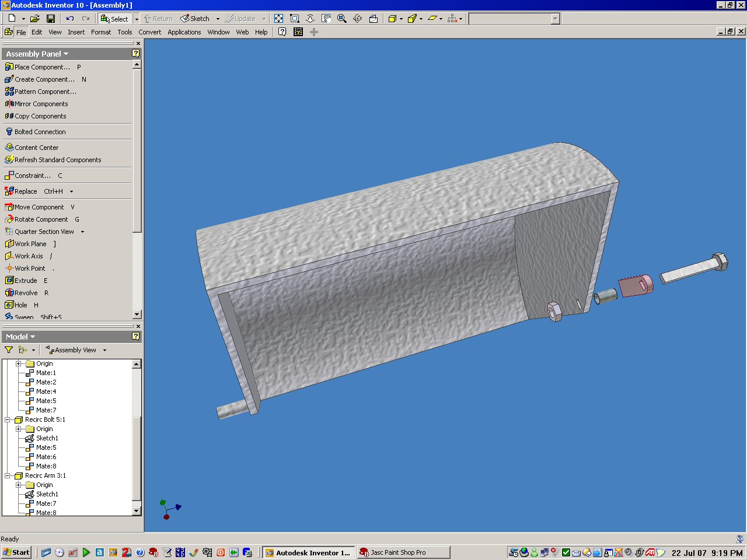Open the Assembly View dropdown
Screen dimensions: 747x560
(104, 350)
